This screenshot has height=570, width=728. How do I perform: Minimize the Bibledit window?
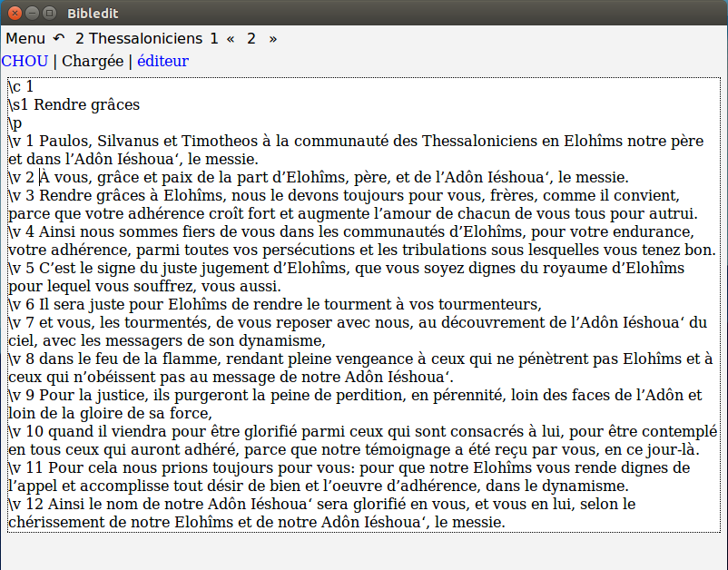pos(32,13)
